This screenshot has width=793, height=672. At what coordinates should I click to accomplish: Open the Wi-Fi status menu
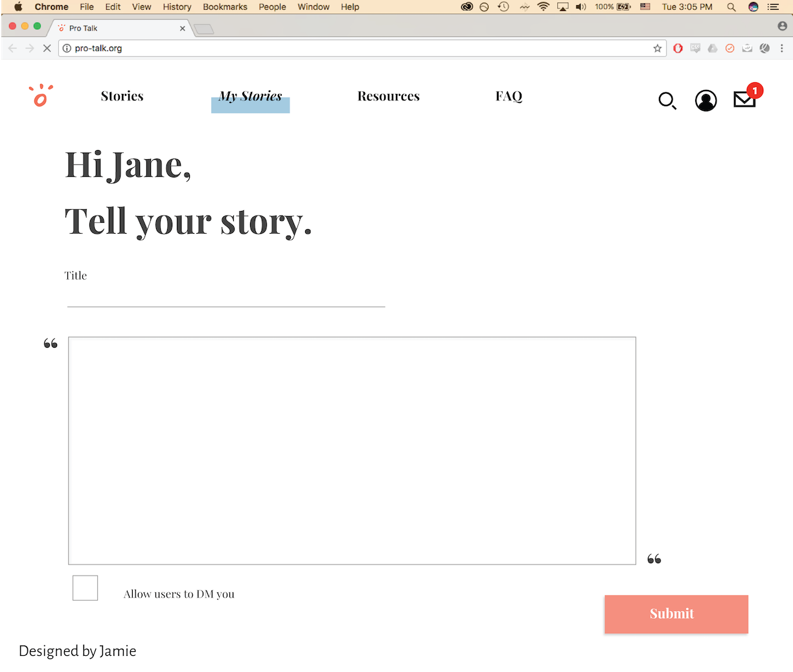coord(544,6)
